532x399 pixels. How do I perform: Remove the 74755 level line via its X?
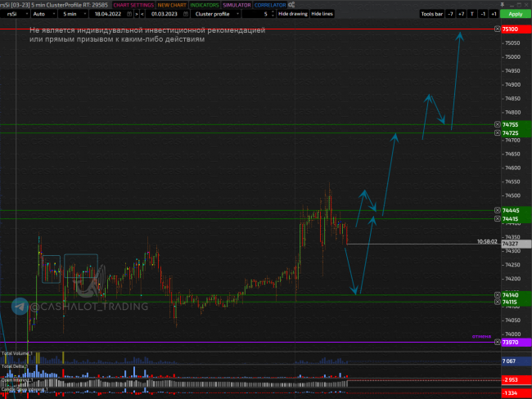pos(497,124)
